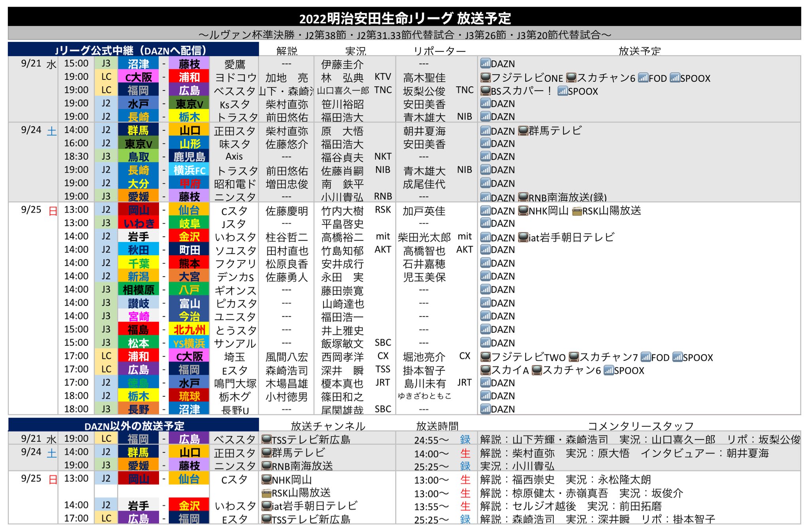Click the 24:55〜 broadcast time
The width and height of the screenshot is (810, 532).
point(431,440)
